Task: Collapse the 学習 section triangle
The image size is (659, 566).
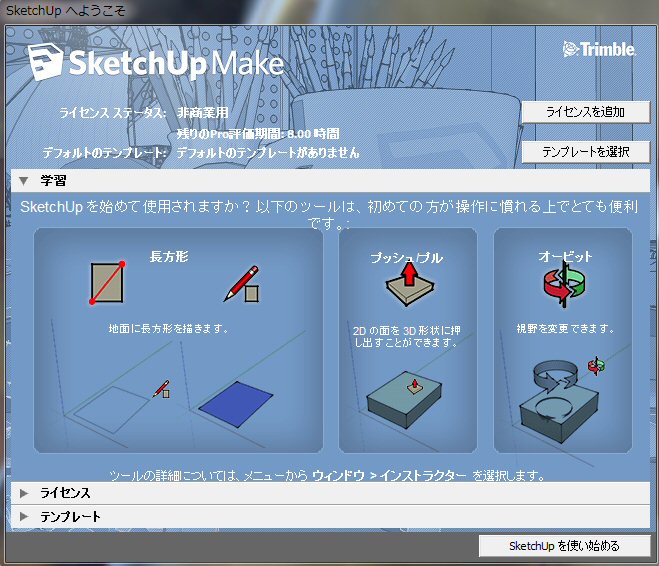Action: point(24,181)
